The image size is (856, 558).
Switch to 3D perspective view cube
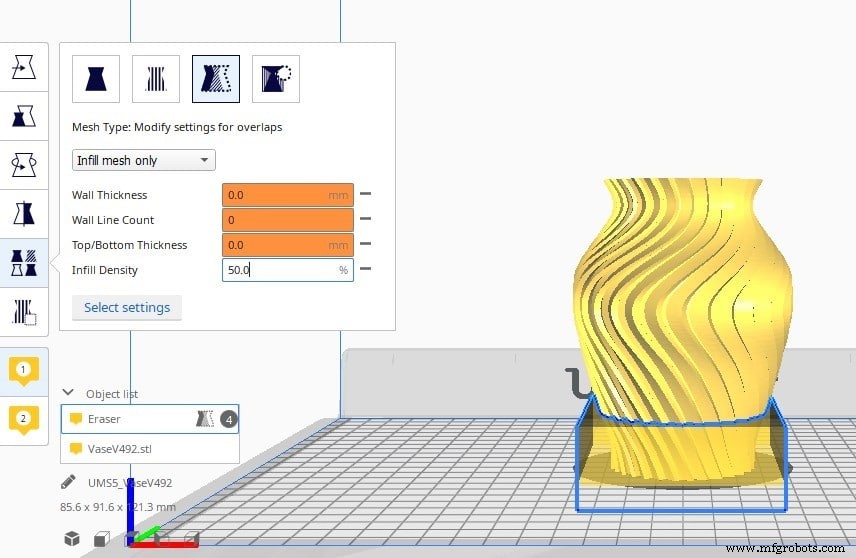point(72,538)
